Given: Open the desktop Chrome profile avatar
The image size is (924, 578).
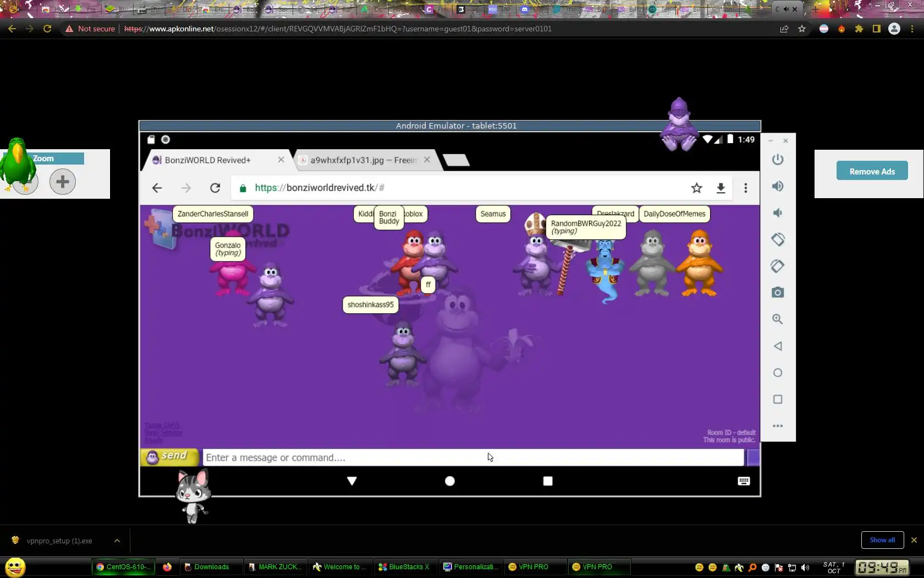Looking at the screenshot, I should pyautogui.click(x=894, y=29).
